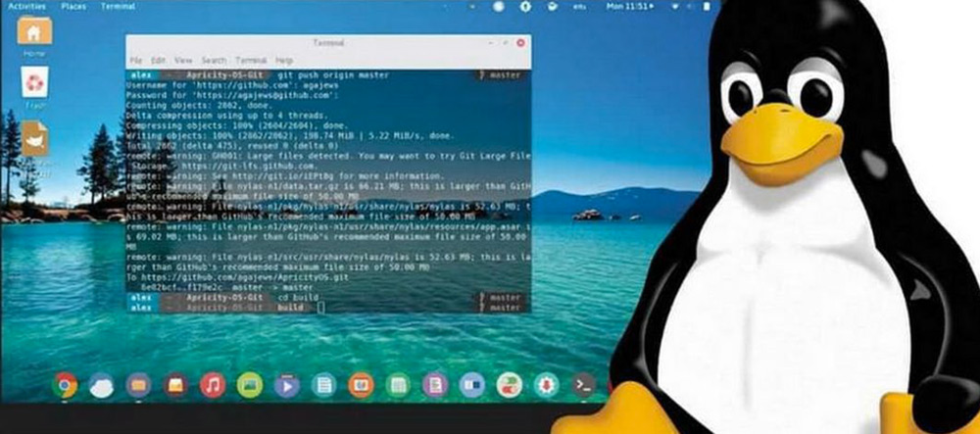The image size is (980, 434).
Task: Open the desktop file below Trash
Action: point(35,139)
